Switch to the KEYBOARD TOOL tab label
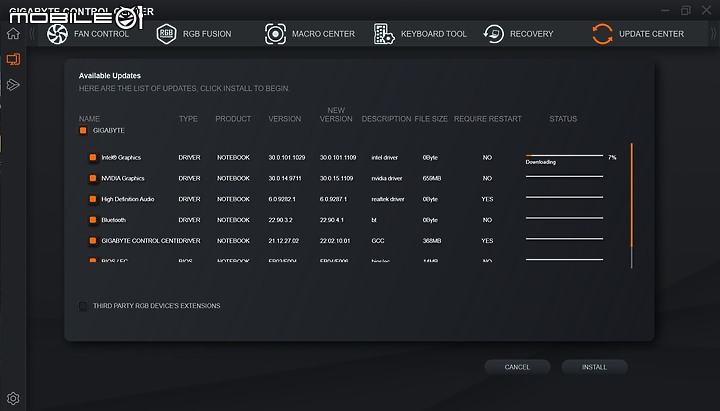Screen dimensions: 720x411 433,34
